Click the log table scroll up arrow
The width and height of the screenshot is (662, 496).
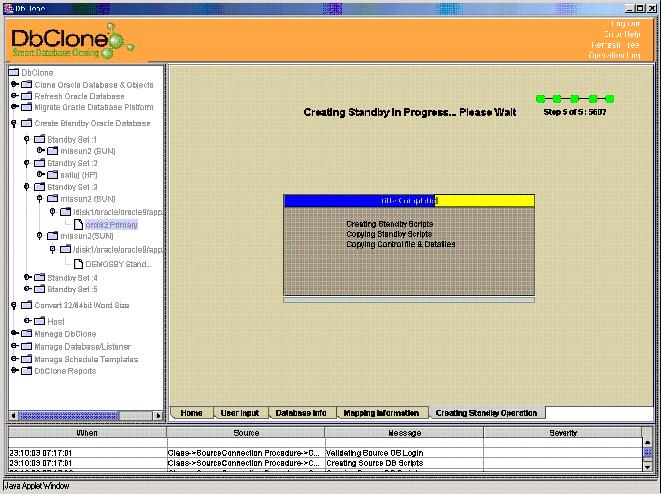click(647, 442)
